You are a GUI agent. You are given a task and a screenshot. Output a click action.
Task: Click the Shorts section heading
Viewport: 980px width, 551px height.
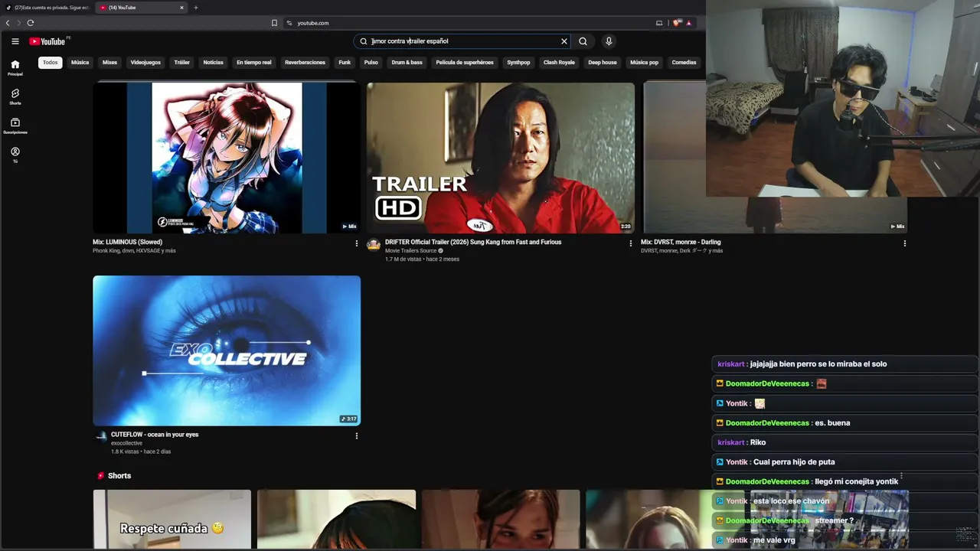(119, 476)
